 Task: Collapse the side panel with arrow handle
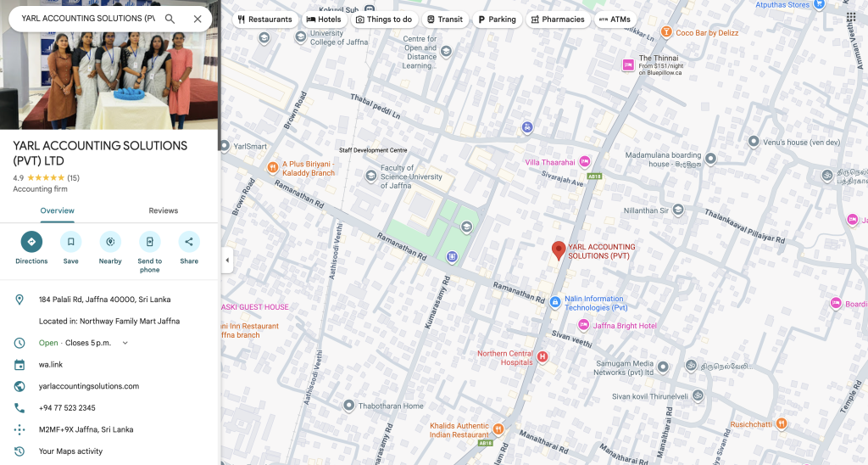227,261
